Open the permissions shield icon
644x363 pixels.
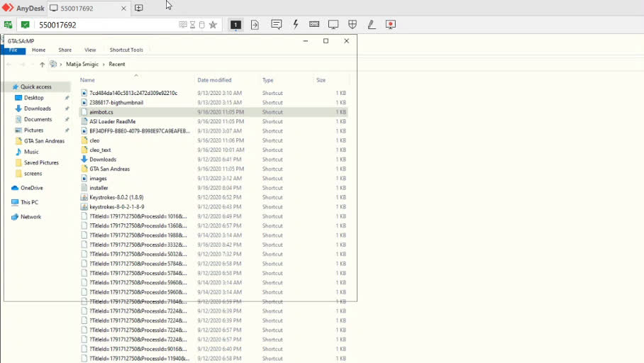(x=352, y=25)
